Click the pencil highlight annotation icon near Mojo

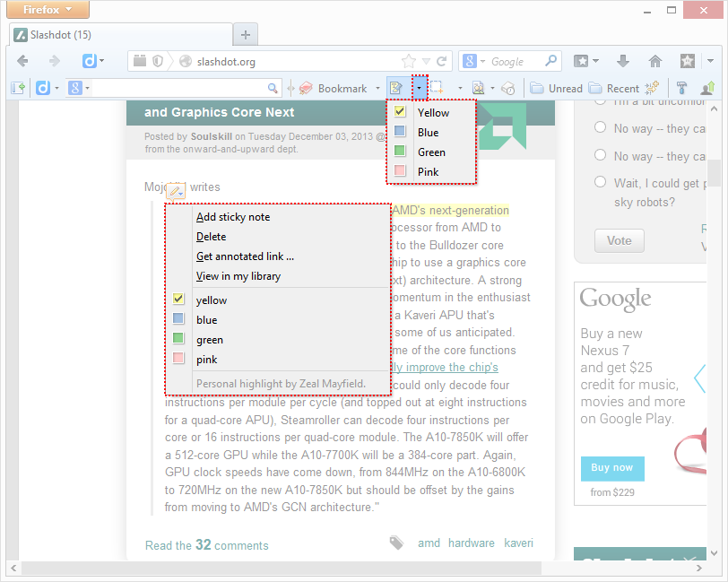[x=175, y=191]
